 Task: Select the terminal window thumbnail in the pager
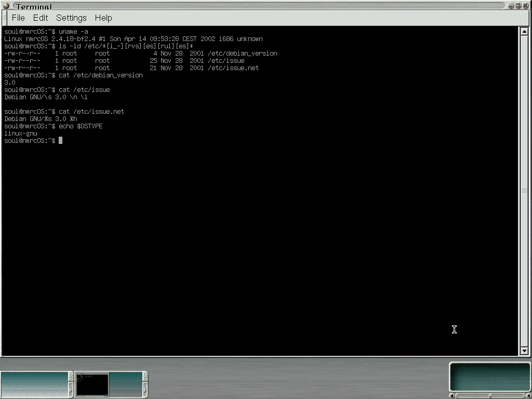pos(92,385)
